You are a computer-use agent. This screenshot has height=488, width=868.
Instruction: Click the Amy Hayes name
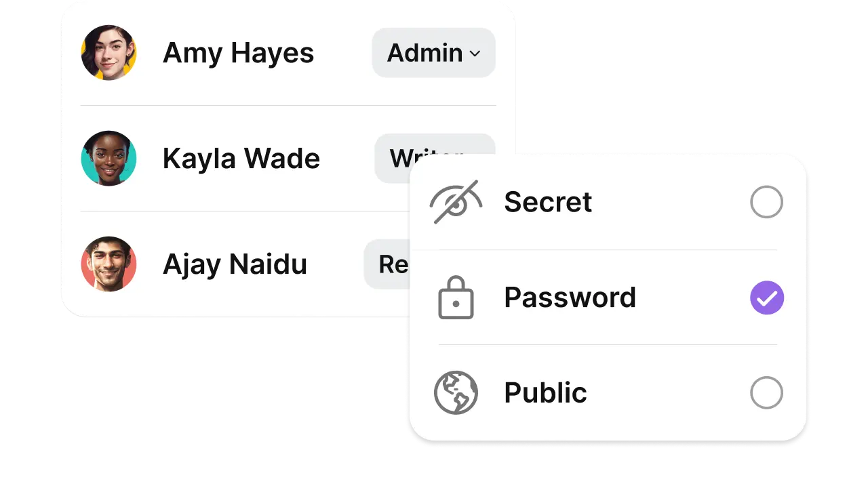(239, 53)
